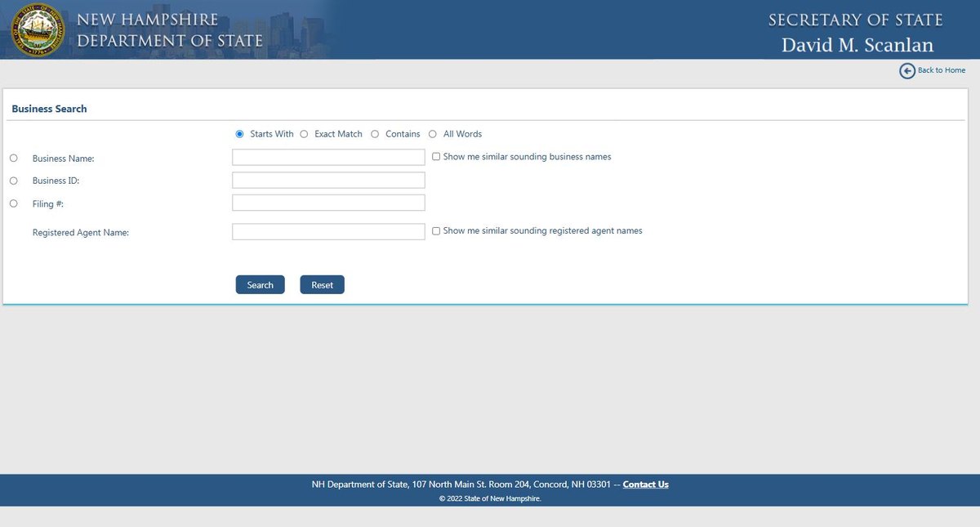
Task: Choose the All Words search option
Action: 433,134
